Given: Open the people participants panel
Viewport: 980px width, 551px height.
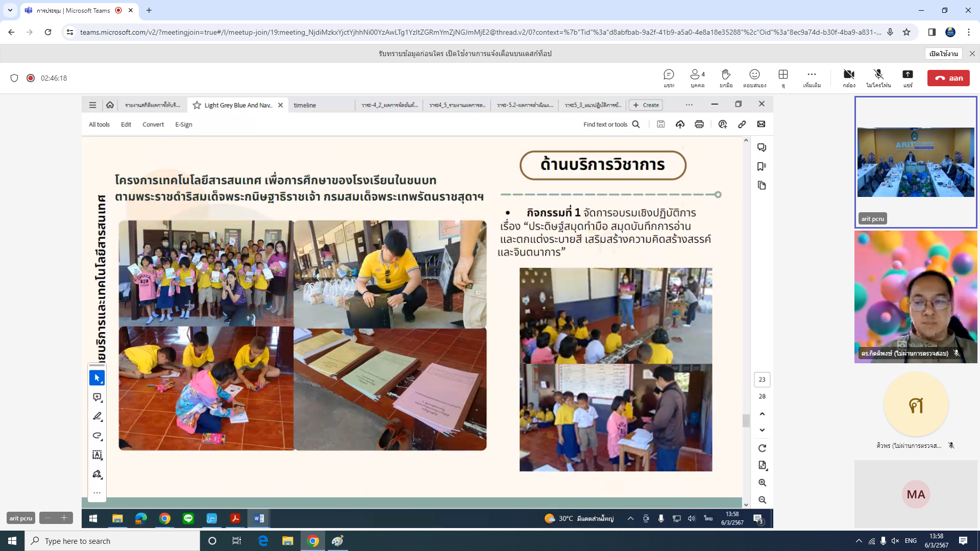Looking at the screenshot, I should 697,78.
